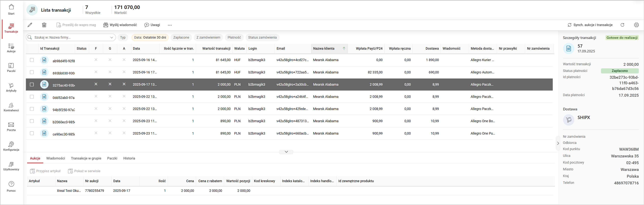Tick the checkbox for transaction ce90ec30

[x=32, y=133]
